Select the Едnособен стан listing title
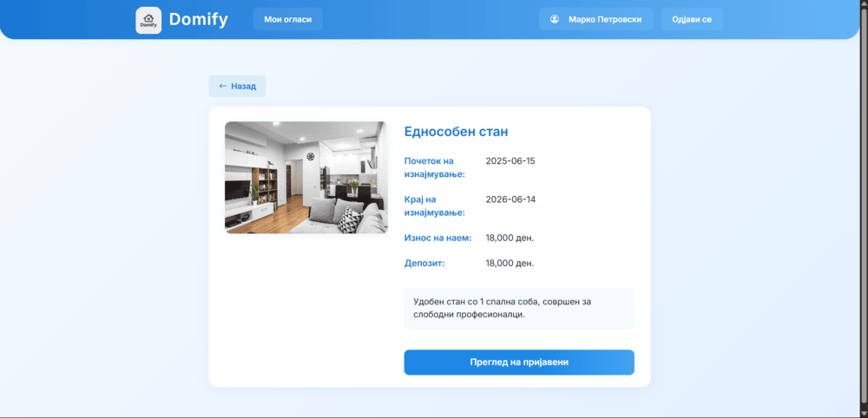This screenshot has height=418, width=868. [x=456, y=132]
